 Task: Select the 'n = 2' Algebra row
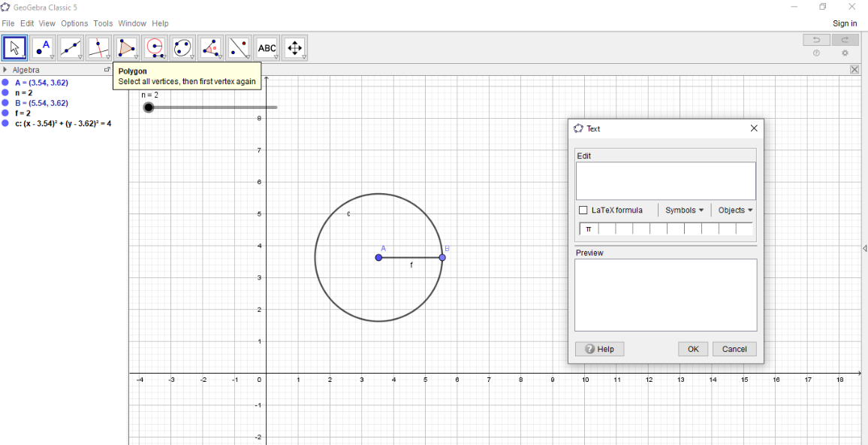(x=24, y=92)
